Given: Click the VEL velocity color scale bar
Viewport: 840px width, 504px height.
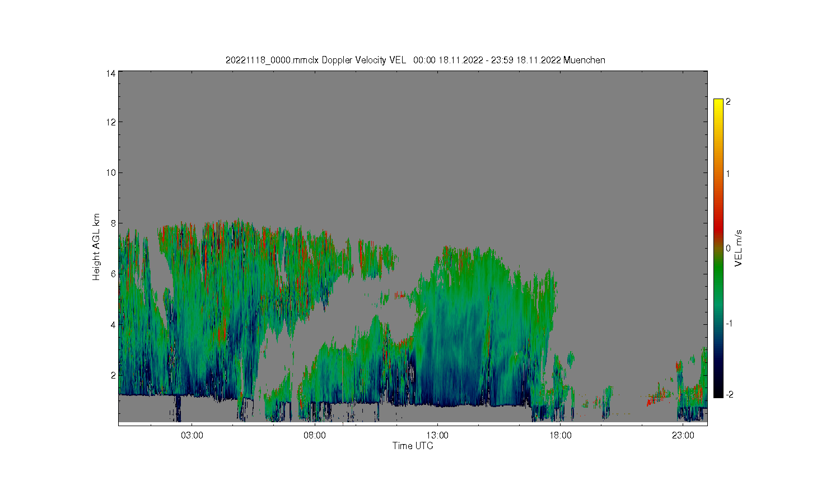Looking at the screenshot, I should (718, 248).
